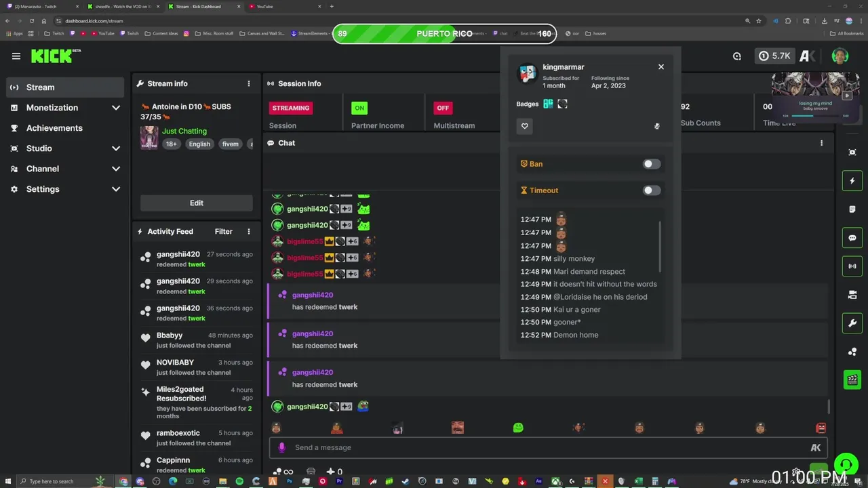This screenshot has width=868, height=488.
Task: Open the Chat panel three-dot menu
Action: click(x=821, y=143)
